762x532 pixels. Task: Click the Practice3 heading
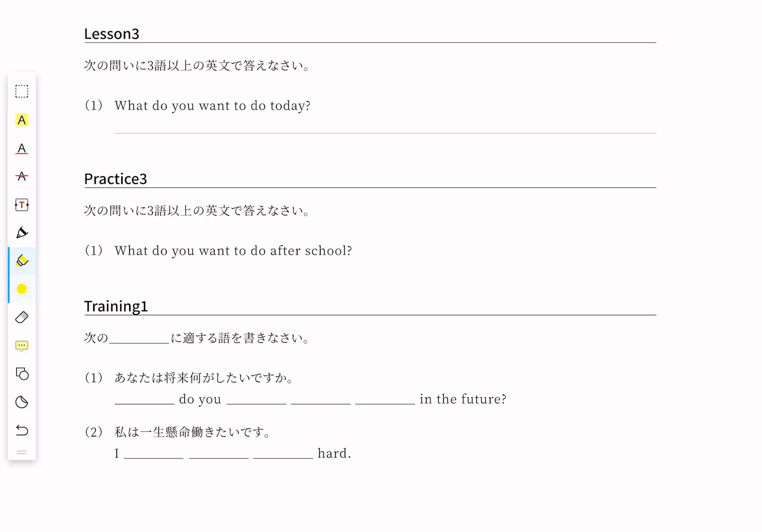tap(116, 179)
